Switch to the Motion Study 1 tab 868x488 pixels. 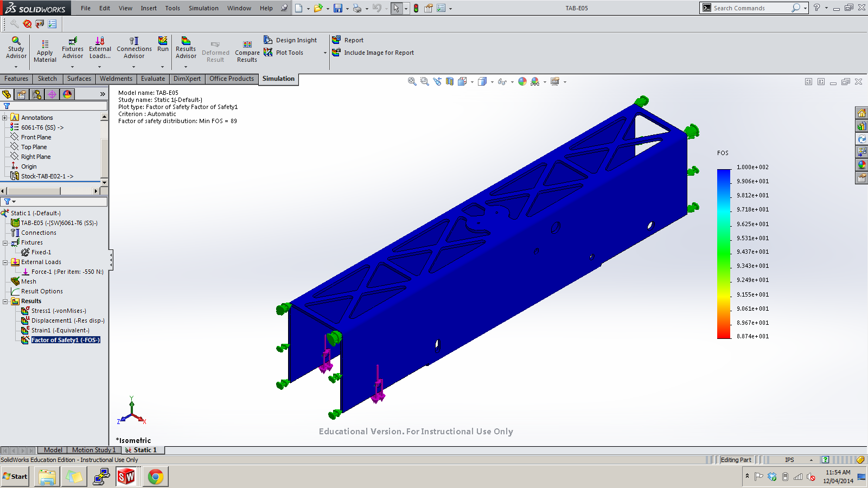pyautogui.click(x=93, y=450)
